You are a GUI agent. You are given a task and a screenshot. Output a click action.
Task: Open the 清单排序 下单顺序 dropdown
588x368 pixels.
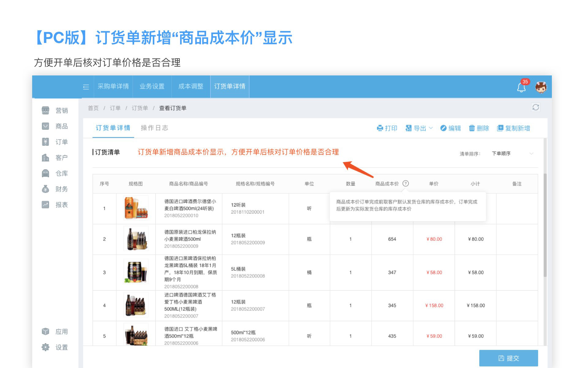point(512,153)
